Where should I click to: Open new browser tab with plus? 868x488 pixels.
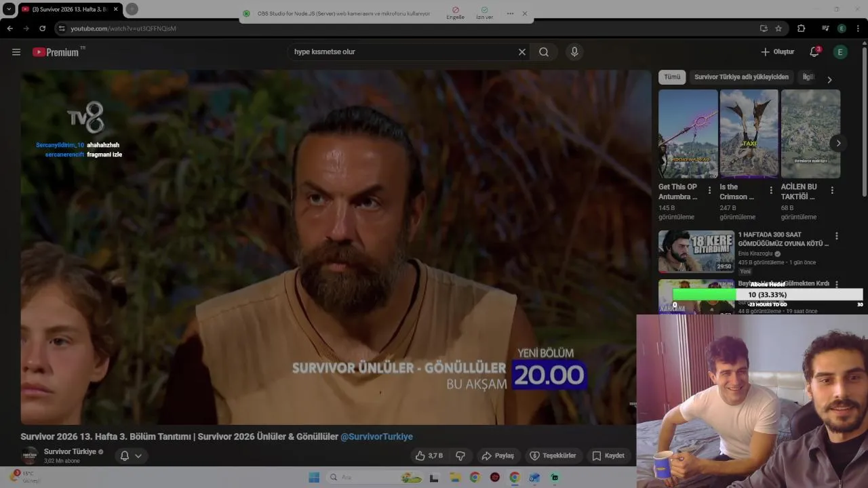click(x=132, y=9)
